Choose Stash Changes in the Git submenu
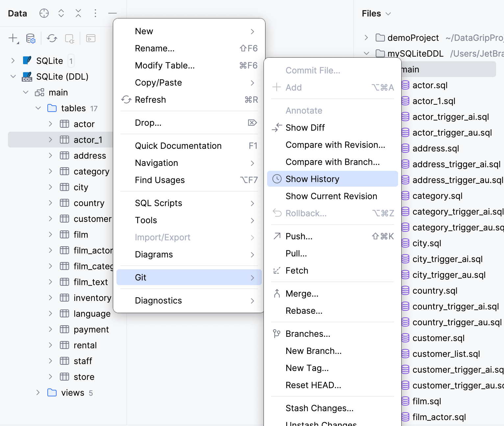 [319, 408]
